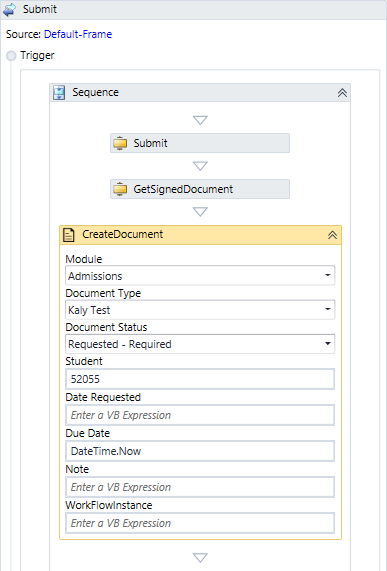This screenshot has height=571, width=387.
Task: Collapse the CreateDocument activity
Action: click(x=332, y=235)
